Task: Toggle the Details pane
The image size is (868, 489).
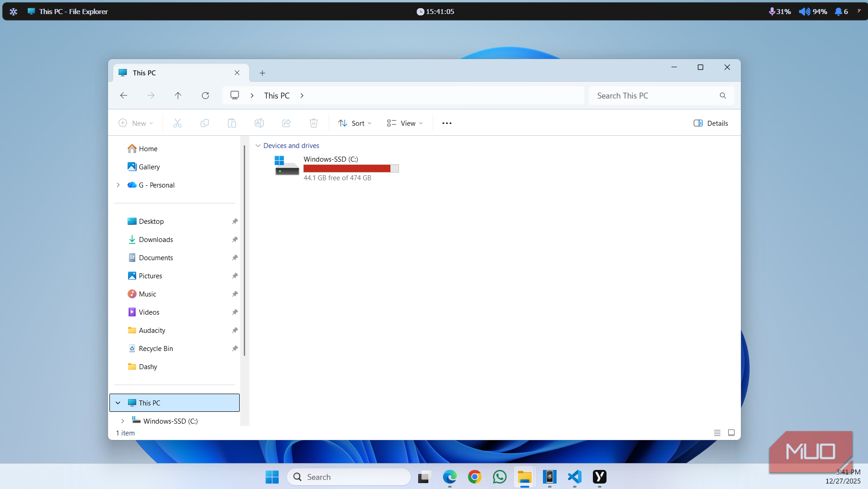Action: (x=711, y=123)
